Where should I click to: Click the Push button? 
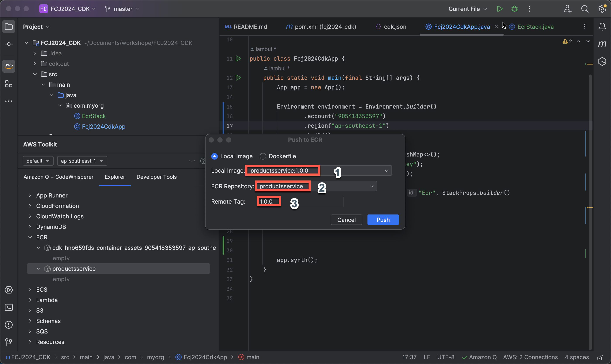tap(383, 220)
